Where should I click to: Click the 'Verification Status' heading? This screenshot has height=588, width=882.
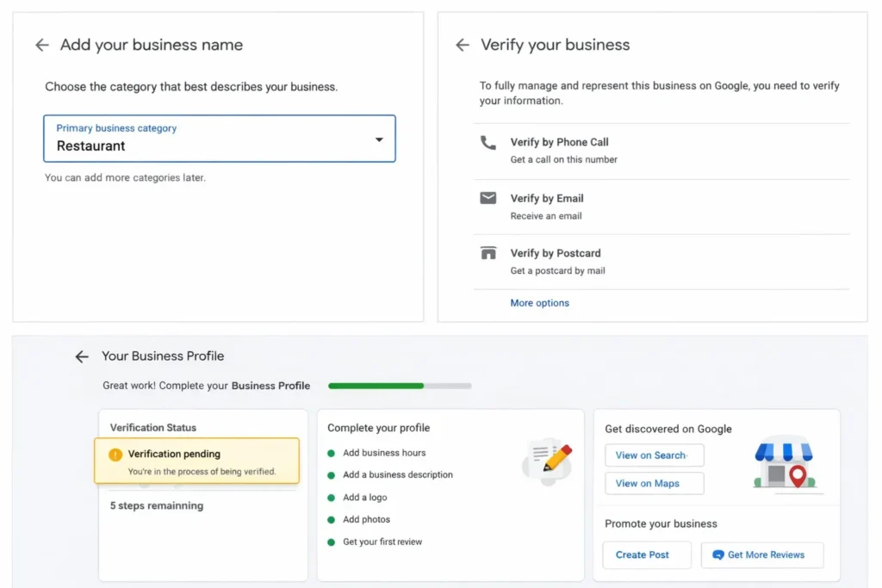[x=153, y=428]
